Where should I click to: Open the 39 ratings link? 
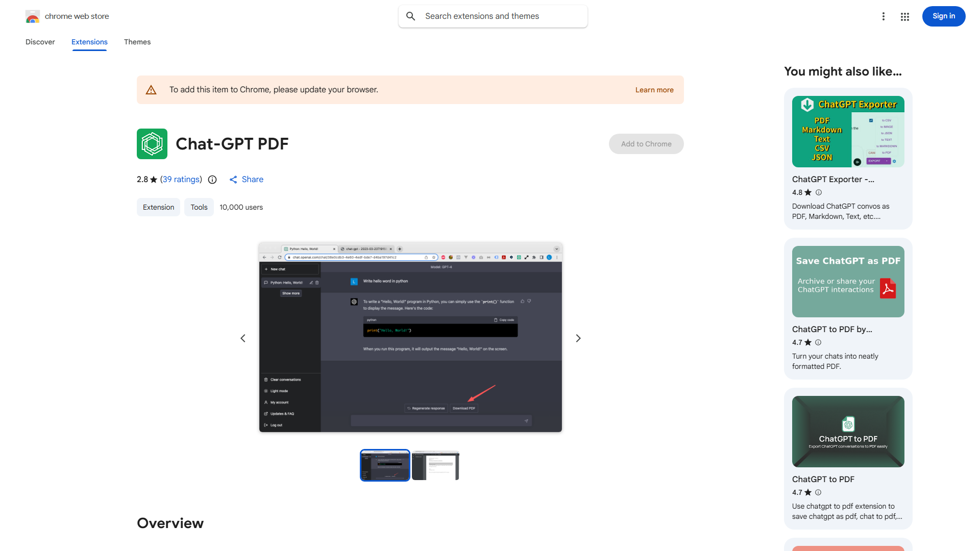click(181, 180)
